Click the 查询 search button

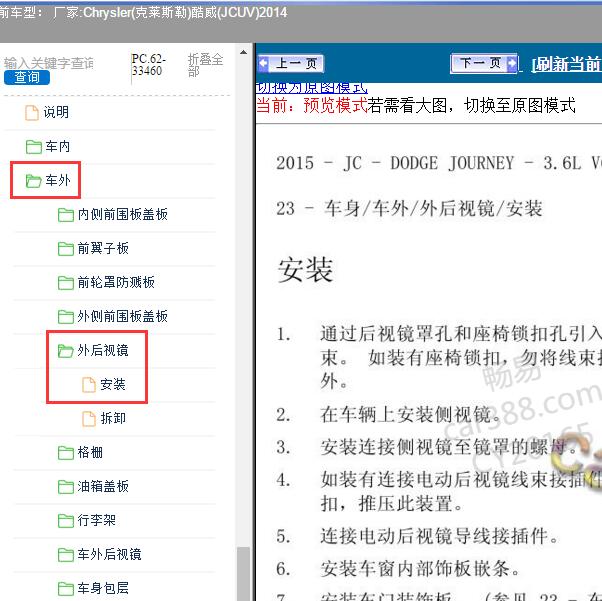[x=27, y=78]
